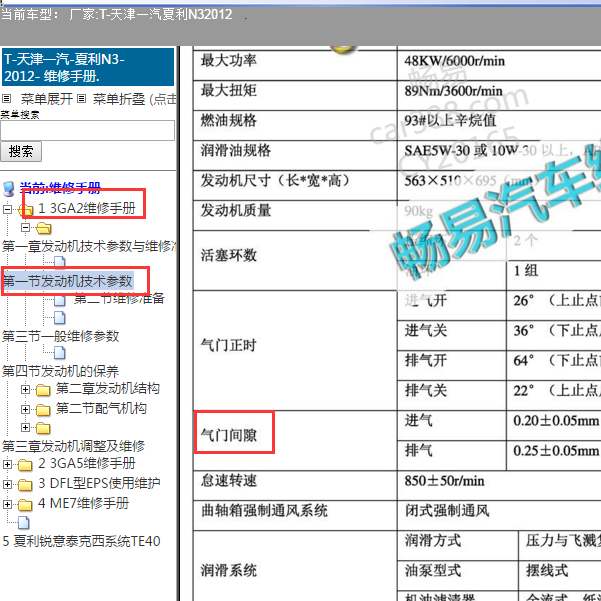Click the folder icon of 第二节配气机构

point(43,410)
